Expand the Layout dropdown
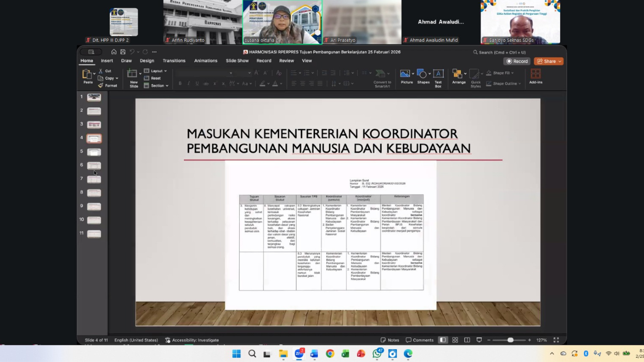The image size is (644, 362). coord(159,71)
